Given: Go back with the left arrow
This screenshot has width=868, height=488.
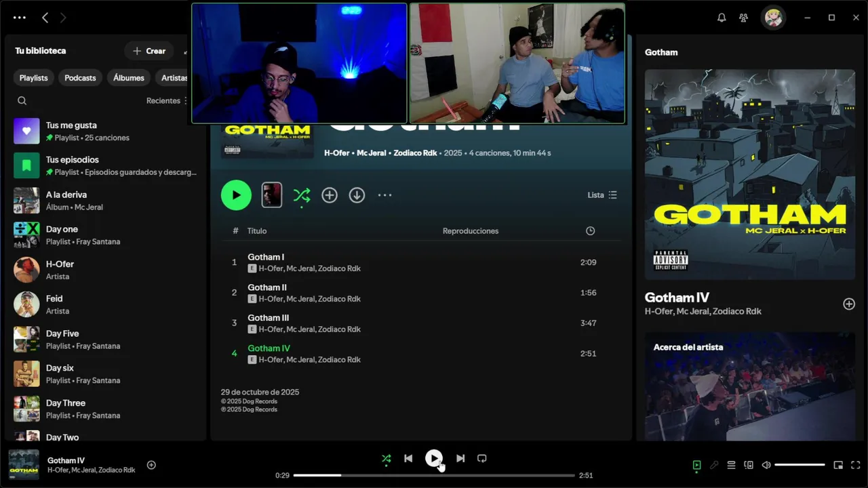Looking at the screenshot, I should pyautogui.click(x=45, y=18).
